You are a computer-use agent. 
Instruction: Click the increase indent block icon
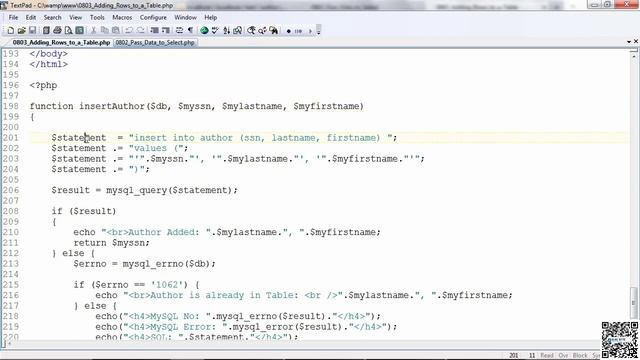[166, 31]
